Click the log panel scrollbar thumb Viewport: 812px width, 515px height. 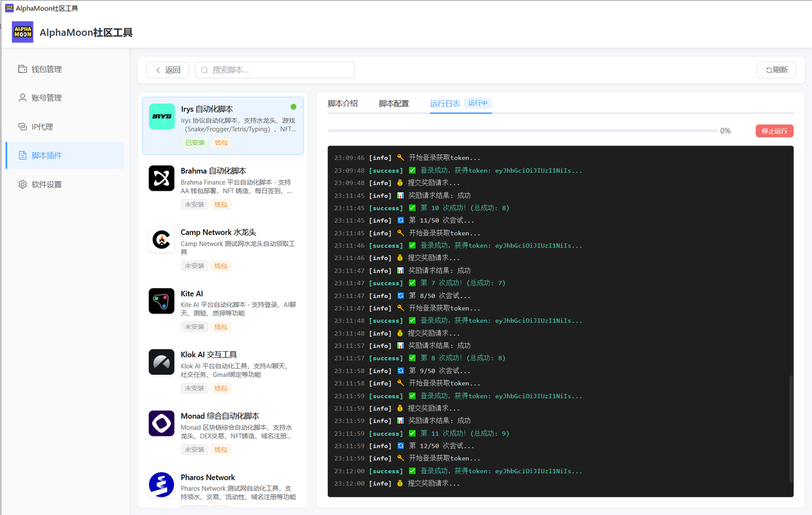coord(790,428)
